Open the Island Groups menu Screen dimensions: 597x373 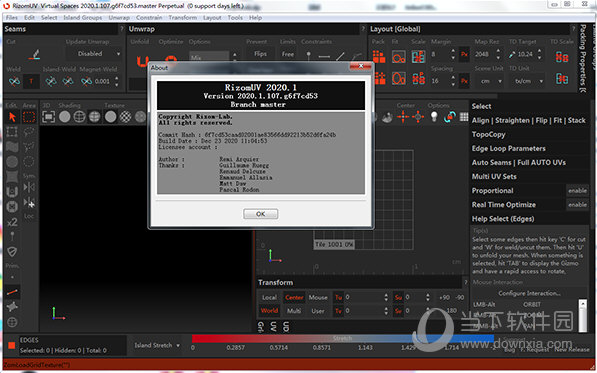click(x=83, y=18)
